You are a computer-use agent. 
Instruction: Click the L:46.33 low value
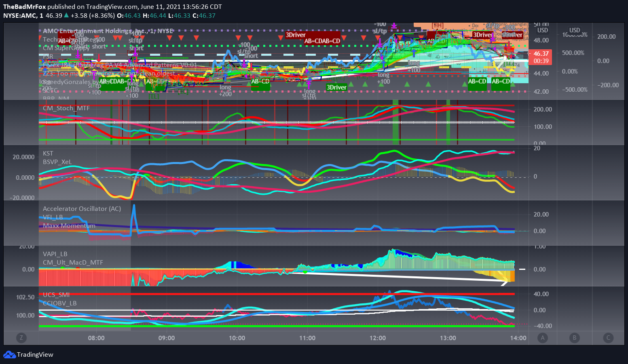coord(180,16)
